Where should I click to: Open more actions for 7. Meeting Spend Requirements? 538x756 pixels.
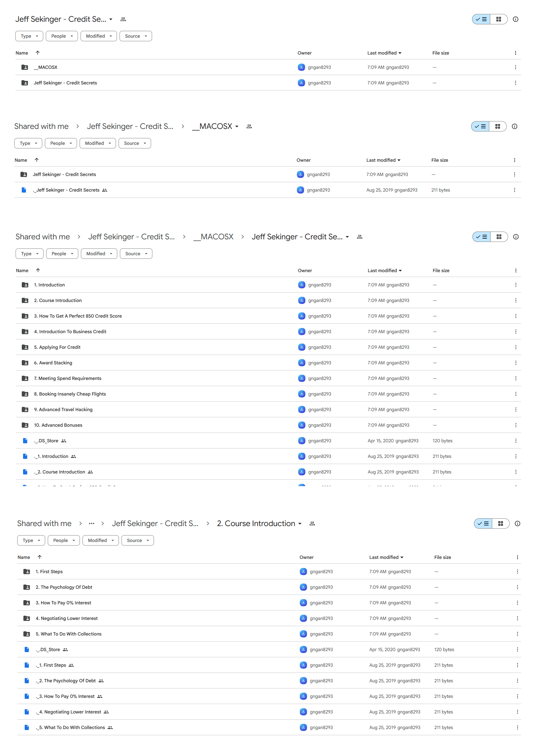(x=516, y=378)
